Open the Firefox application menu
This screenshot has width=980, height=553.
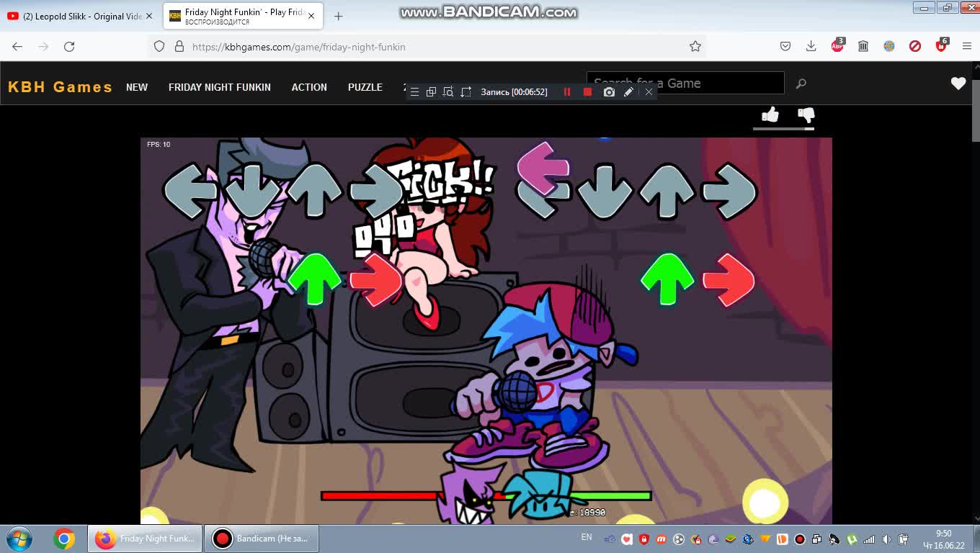click(x=967, y=46)
